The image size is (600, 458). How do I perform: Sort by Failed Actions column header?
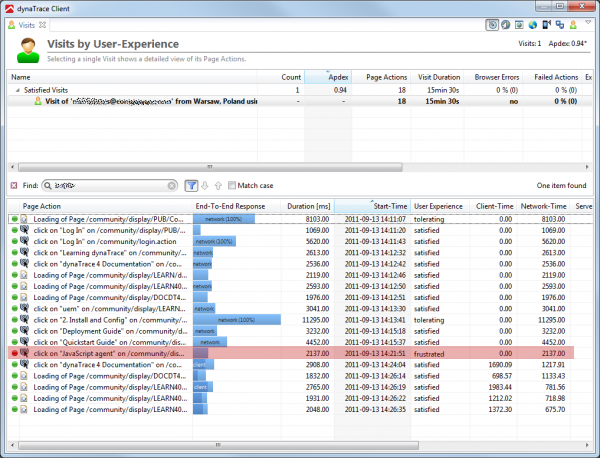point(552,77)
